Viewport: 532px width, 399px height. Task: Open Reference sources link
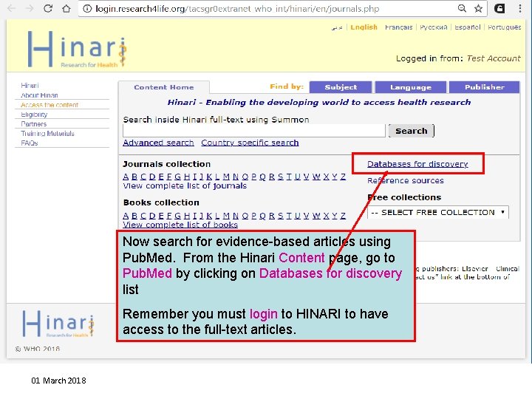406,180
